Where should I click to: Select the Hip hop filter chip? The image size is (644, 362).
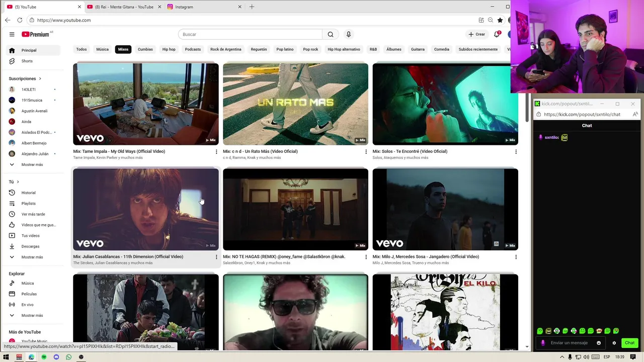[169, 49]
